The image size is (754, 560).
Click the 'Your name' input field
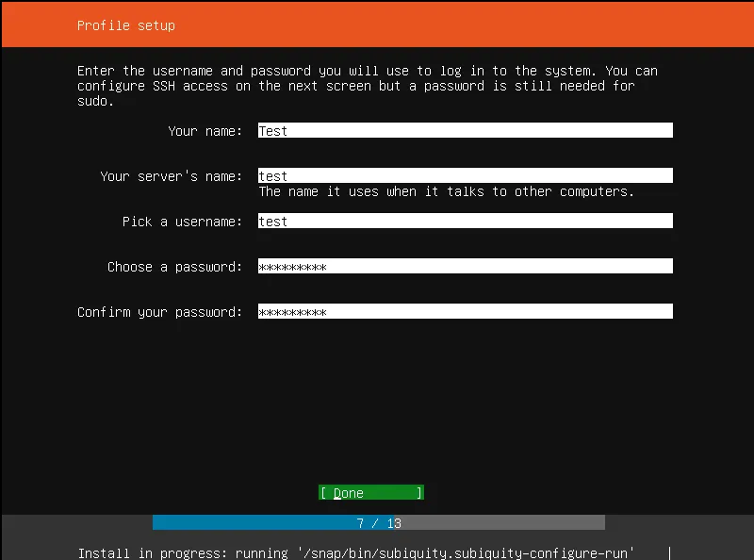point(465,131)
